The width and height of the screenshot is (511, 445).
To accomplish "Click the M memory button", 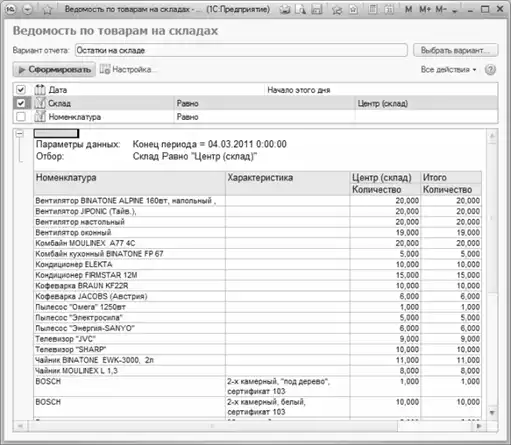I will point(408,9).
